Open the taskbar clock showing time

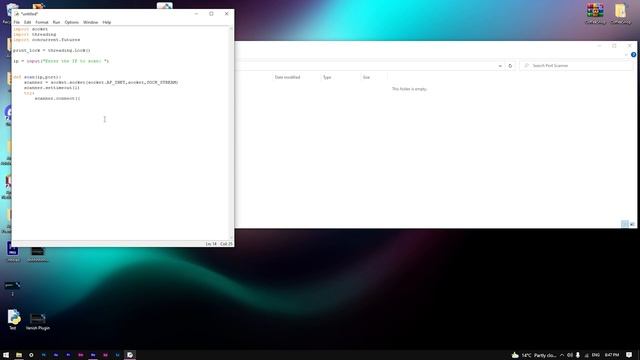pos(611,355)
